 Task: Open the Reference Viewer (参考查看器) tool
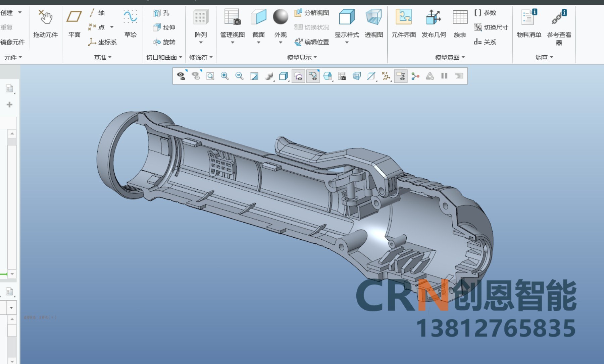pyautogui.click(x=559, y=27)
